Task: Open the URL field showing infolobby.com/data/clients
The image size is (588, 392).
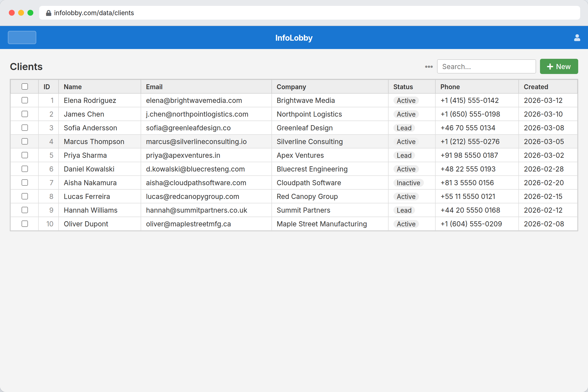Action: coord(94,13)
